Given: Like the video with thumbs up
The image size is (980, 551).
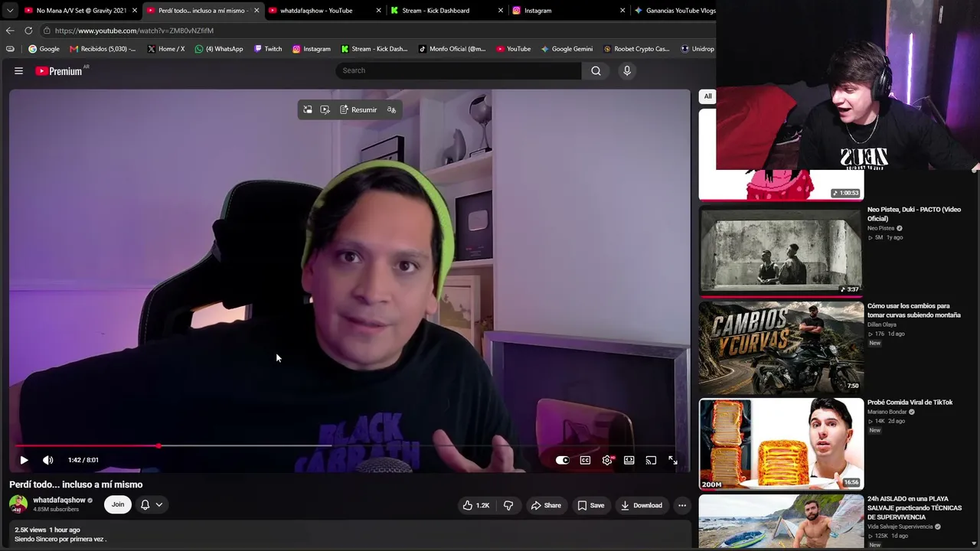Looking at the screenshot, I should pyautogui.click(x=475, y=505).
